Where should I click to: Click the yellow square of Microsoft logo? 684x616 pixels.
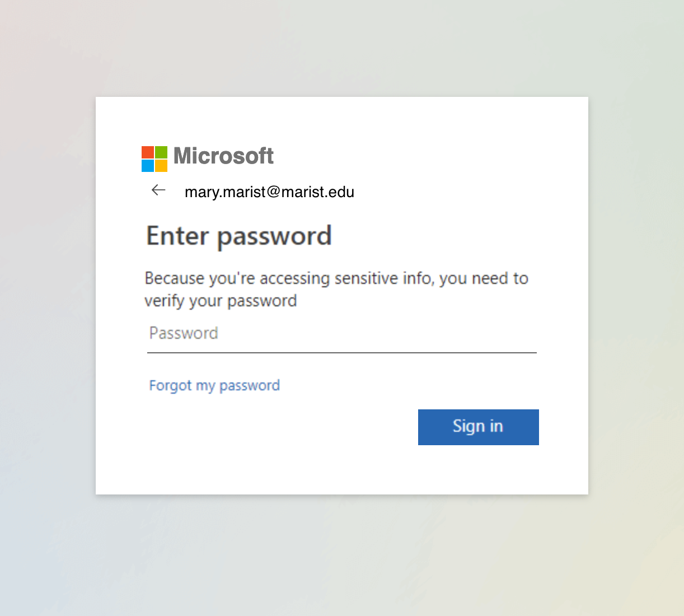161,166
